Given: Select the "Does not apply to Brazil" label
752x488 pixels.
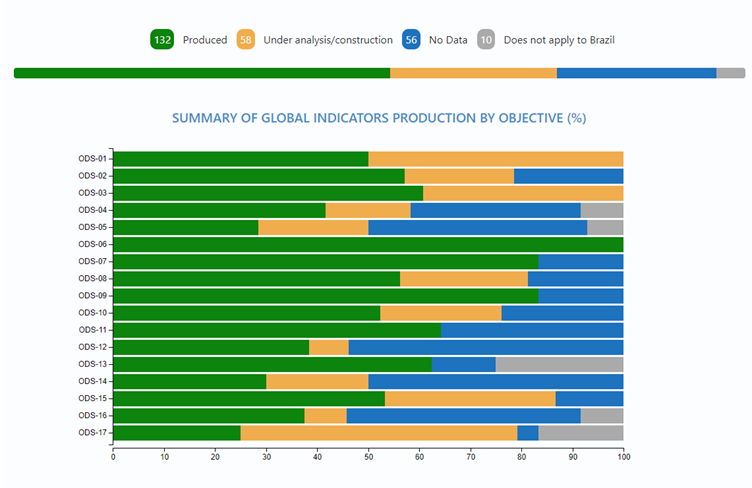Looking at the screenshot, I should coord(559,40).
